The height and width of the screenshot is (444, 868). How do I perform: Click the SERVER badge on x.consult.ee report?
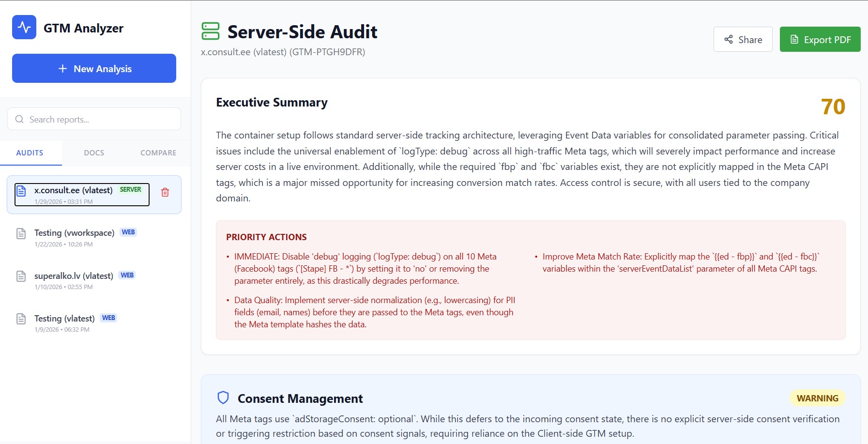pyautogui.click(x=130, y=189)
